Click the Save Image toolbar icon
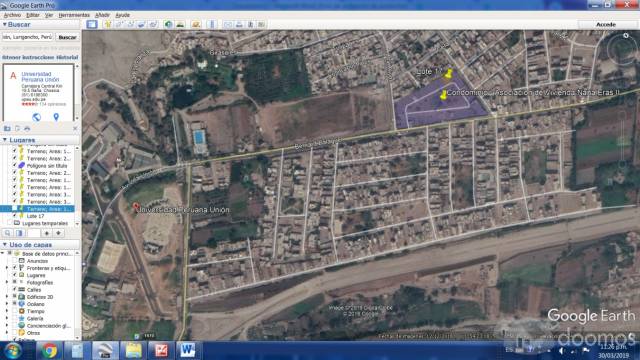 (250, 24)
